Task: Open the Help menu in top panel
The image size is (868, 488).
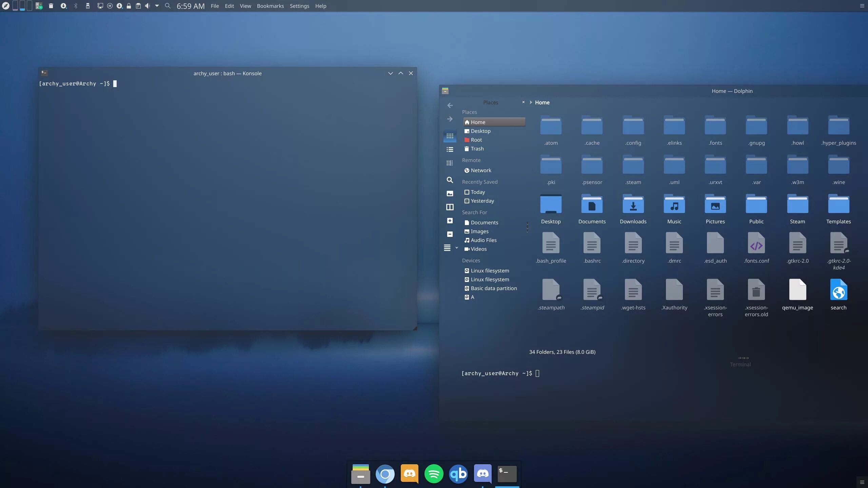Action: 320,6
